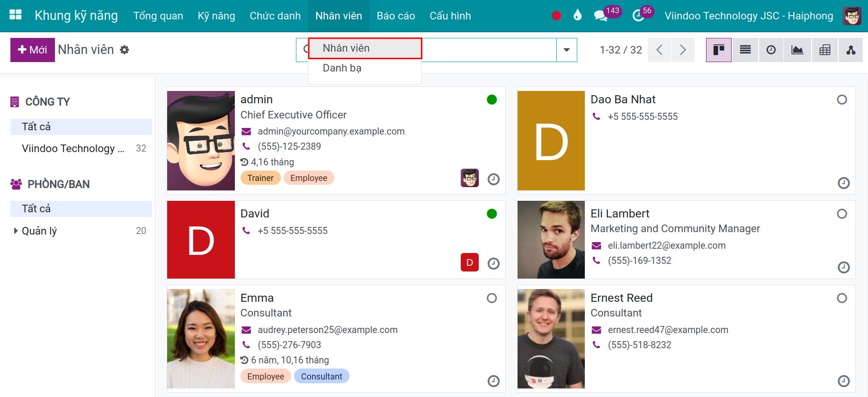Open activity clock on Emma card
This screenshot has height=397, width=868.
[493, 381]
